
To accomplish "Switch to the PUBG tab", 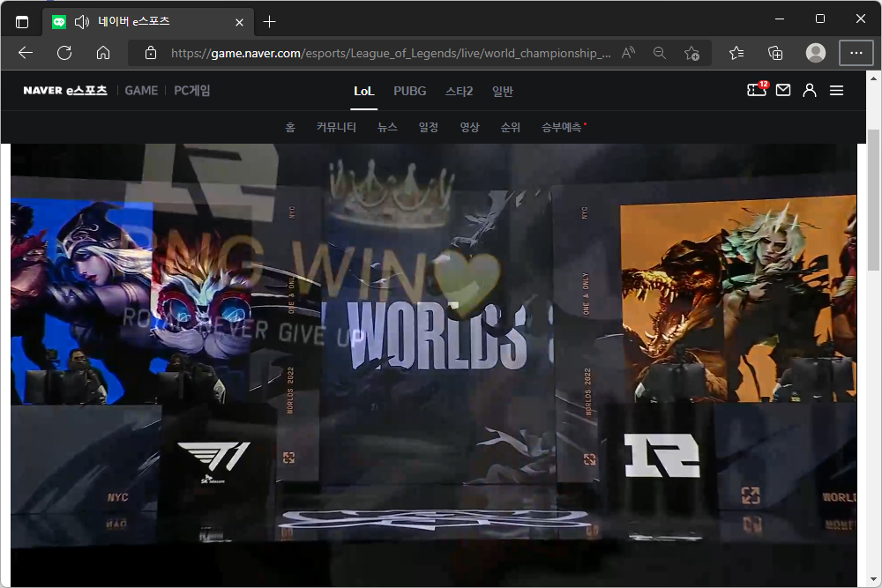I will pos(410,91).
